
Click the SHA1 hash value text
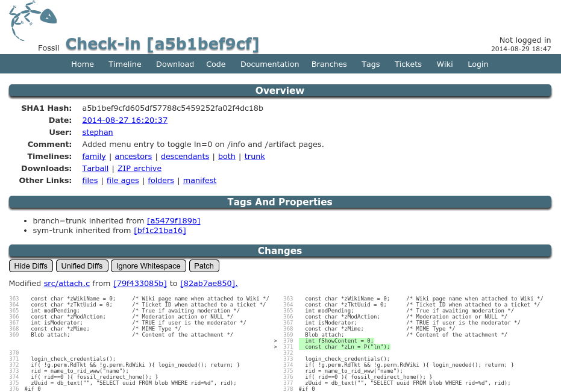point(172,108)
